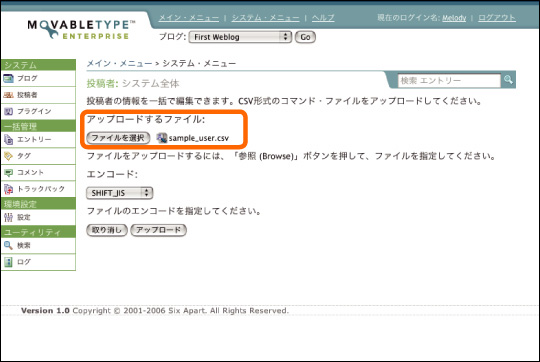Click the 環境設定 sidebar section header
Viewport: 540px width, 362px height.
(x=38, y=204)
